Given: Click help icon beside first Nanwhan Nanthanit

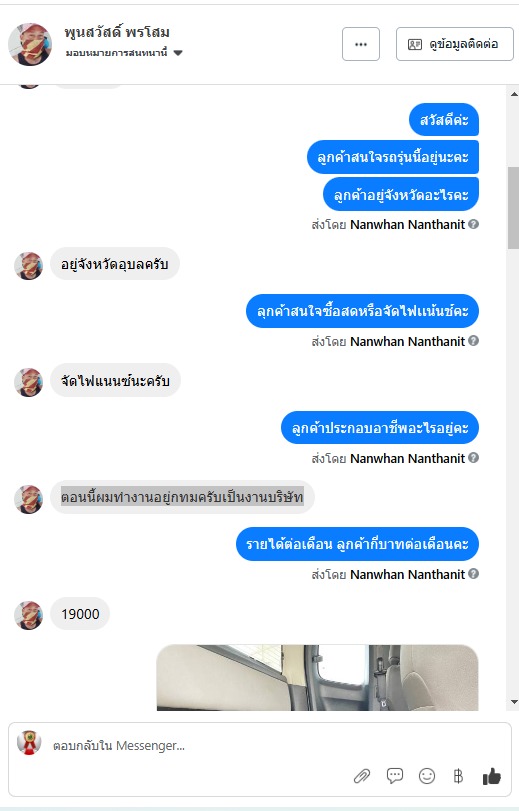Looking at the screenshot, I should click(x=473, y=224).
